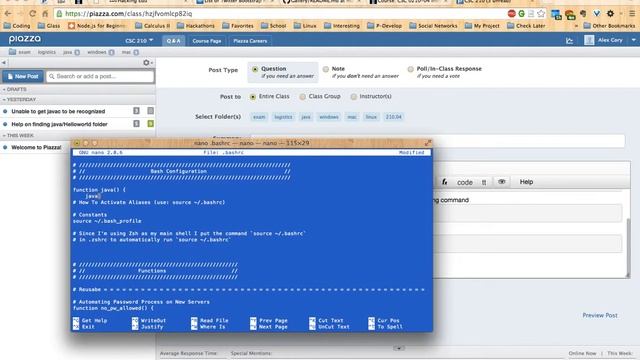Open the Hackathons bookmarks folder
This screenshot has width=640, height=360.
point(196,26)
